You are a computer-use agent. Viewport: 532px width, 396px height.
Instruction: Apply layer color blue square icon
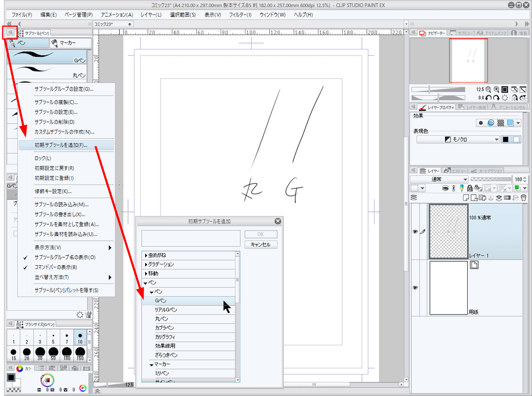(510, 123)
